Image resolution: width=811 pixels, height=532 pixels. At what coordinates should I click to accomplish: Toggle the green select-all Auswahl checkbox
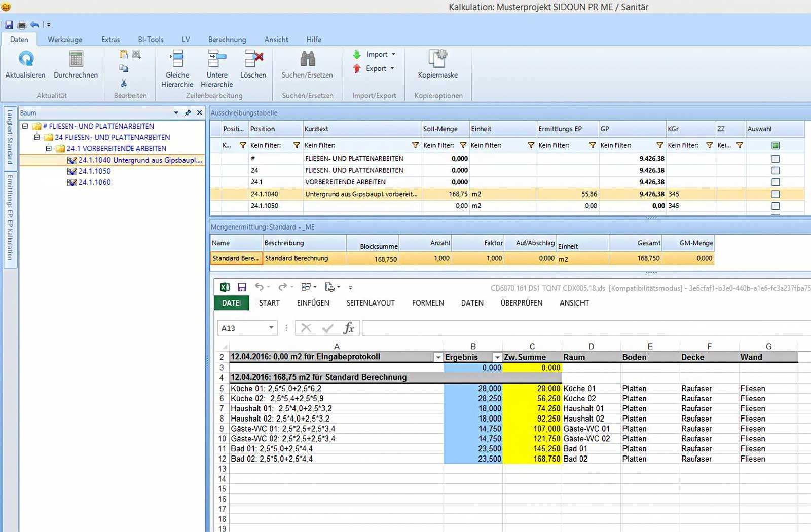[775, 146]
